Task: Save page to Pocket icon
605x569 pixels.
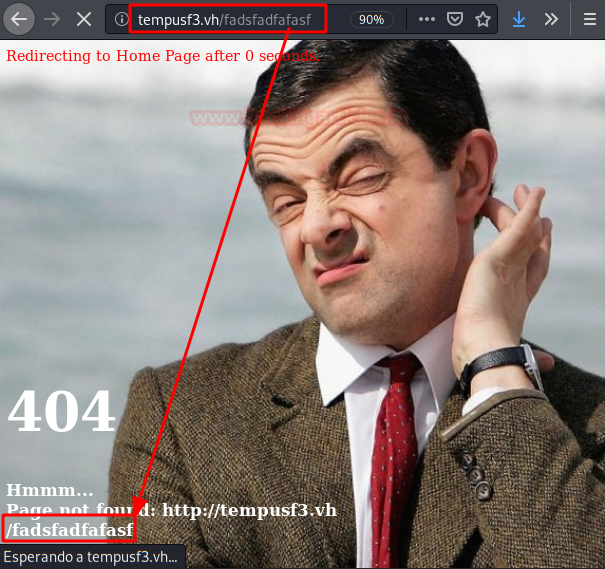Action: tap(455, 19)
